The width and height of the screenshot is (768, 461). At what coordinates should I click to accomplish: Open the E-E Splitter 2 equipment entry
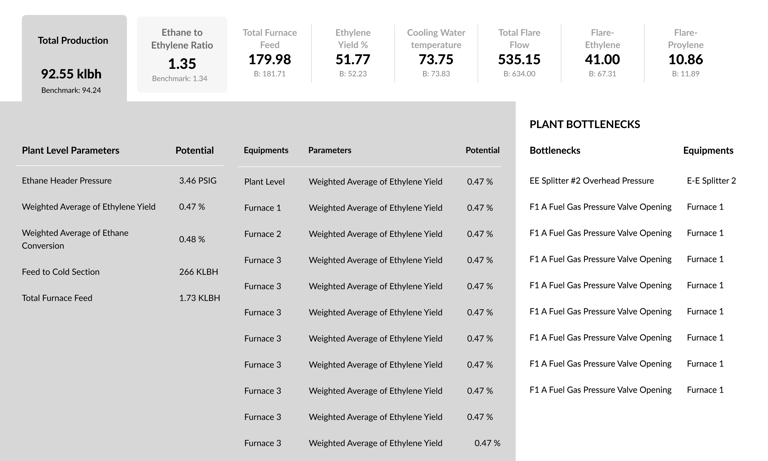tap(711, 180)
